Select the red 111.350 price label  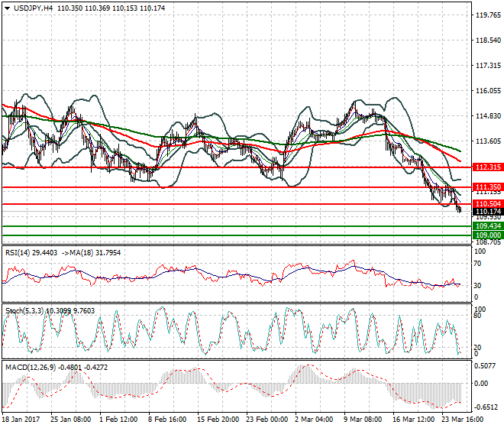487,187
